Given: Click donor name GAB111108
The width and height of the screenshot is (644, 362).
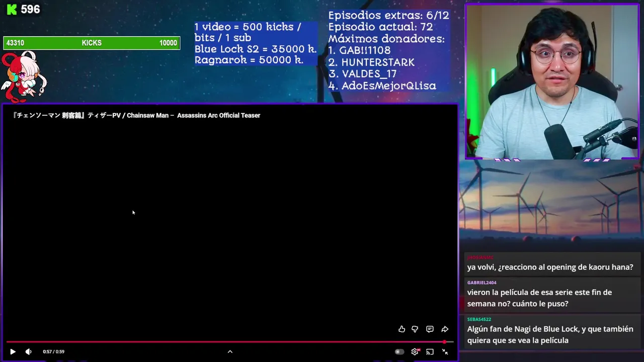Looking at the screenshot, I should (x=365, y=50).
